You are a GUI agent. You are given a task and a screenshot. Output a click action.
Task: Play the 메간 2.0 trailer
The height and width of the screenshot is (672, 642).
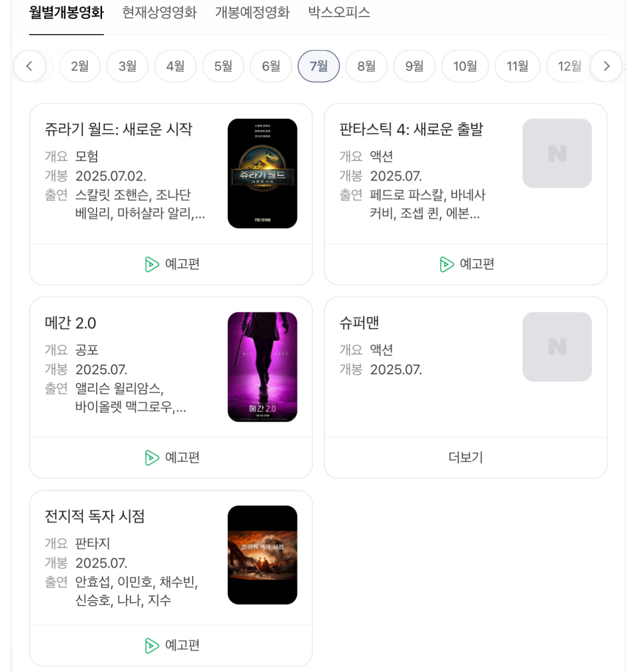click(x=172, y=457)
